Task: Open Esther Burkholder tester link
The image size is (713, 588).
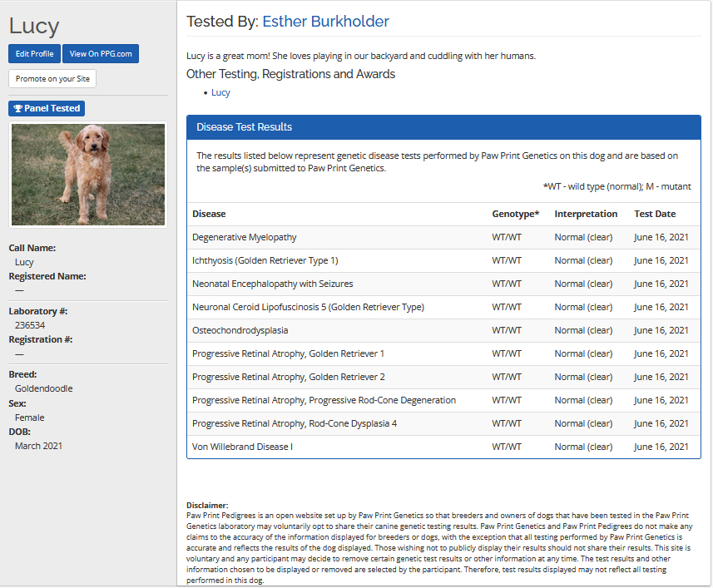Action: pos(325,22)
